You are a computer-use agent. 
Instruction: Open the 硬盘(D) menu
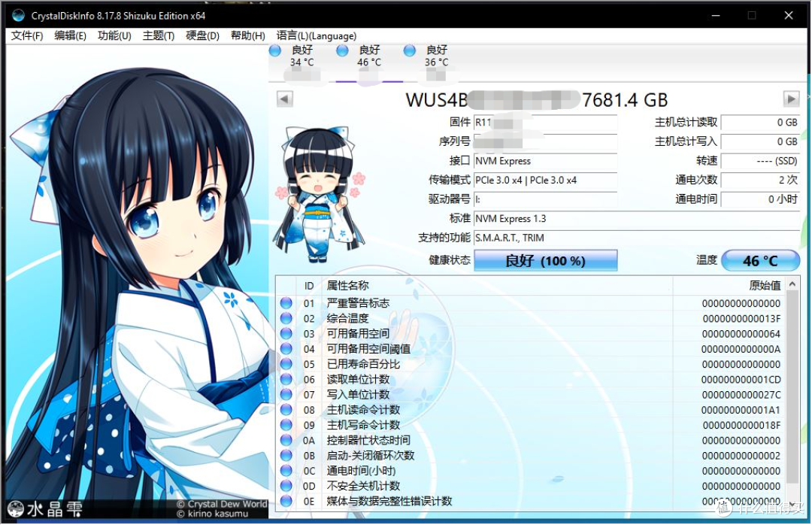pyautogui.click(x=202, y=36)
